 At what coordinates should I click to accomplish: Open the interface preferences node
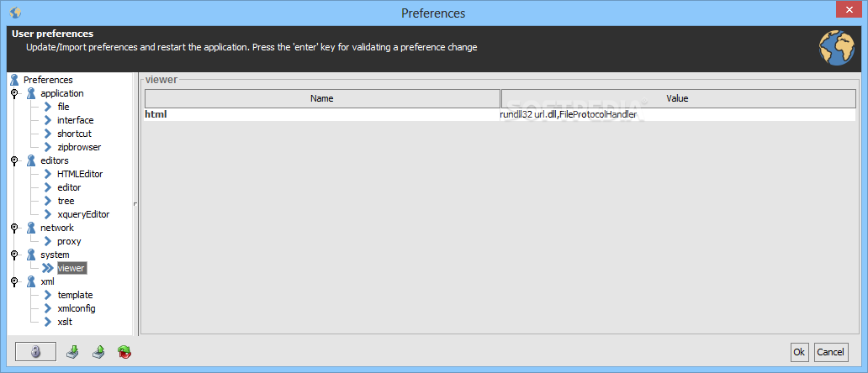pos(76,120)
